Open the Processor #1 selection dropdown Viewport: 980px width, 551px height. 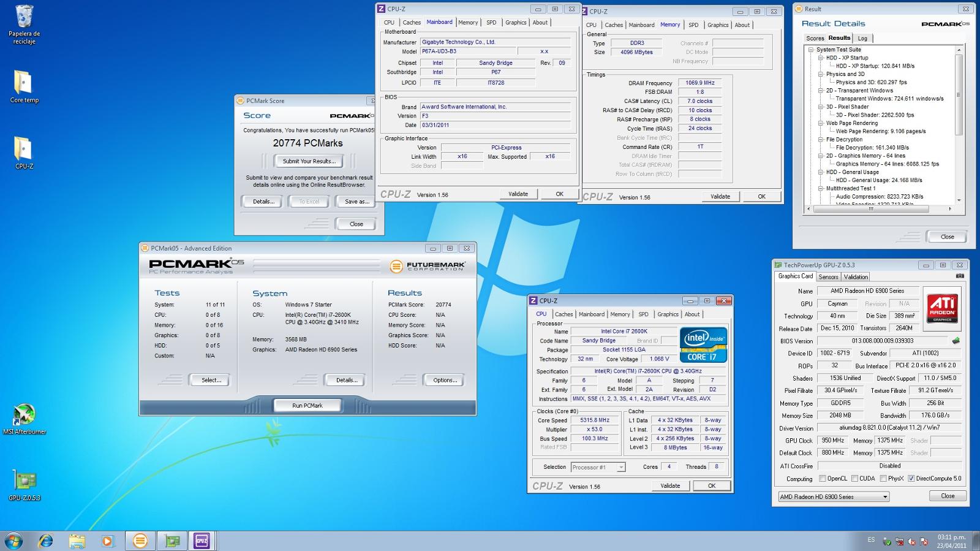coord(598,467)
